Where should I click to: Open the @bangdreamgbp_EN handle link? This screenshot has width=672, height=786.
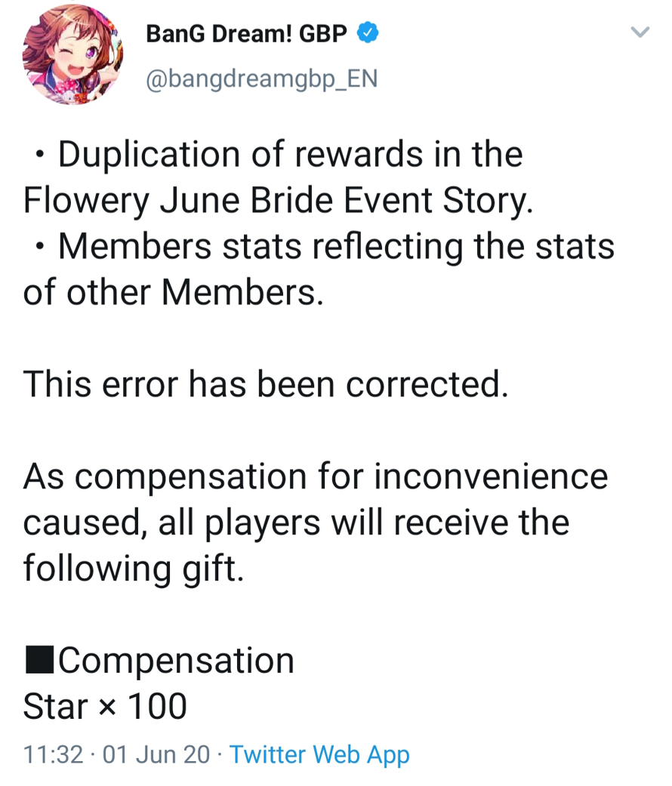[260, 79]
